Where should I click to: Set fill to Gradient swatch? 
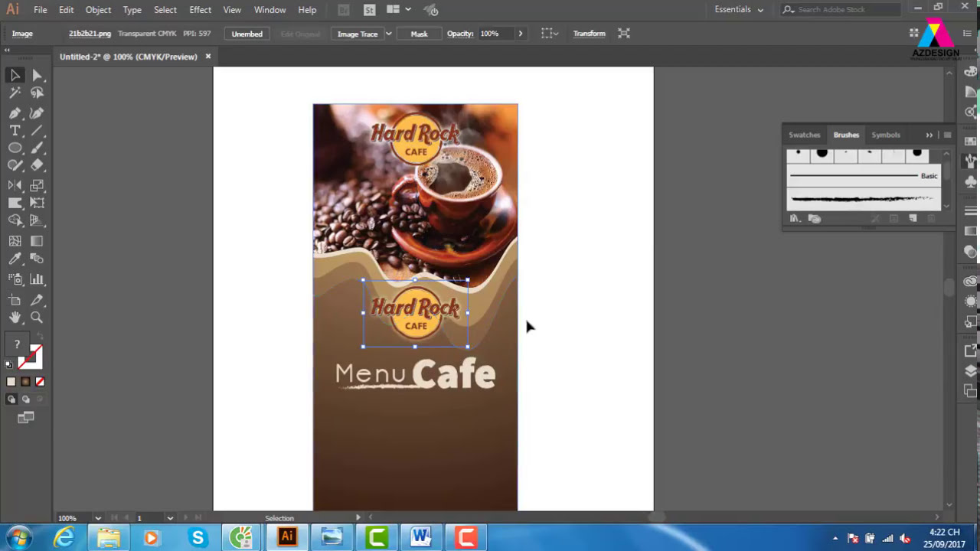pos(25,381)
